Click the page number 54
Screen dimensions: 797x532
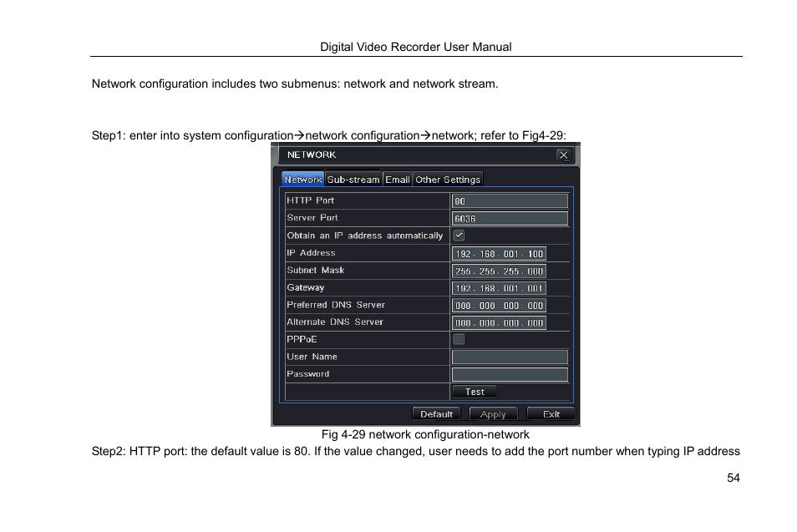(734, 478)
